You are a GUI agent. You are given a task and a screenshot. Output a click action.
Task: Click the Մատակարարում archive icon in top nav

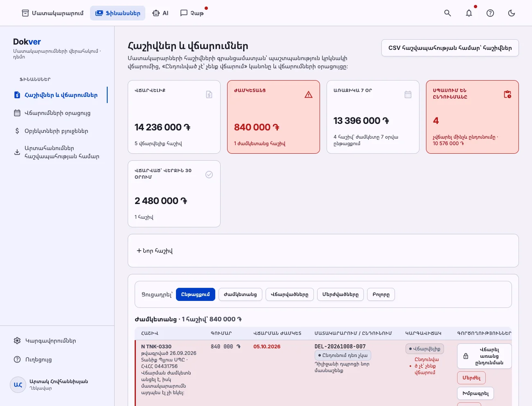(x=25, y=13)
